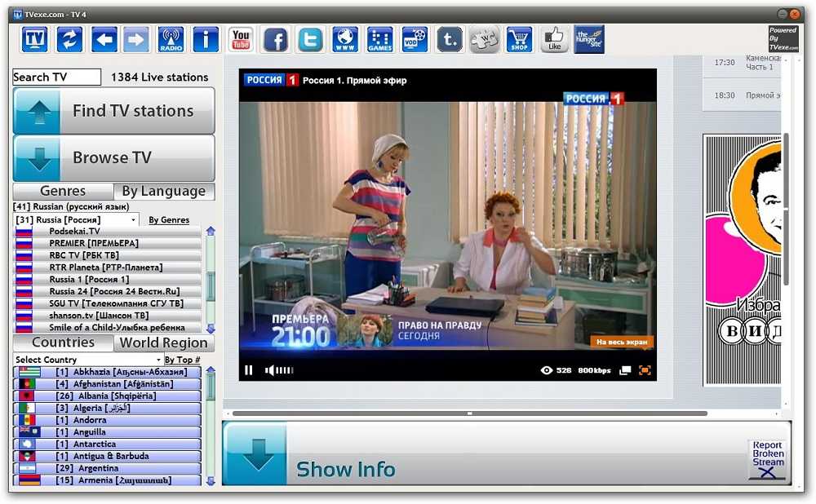Select PREMIER [ПРЕМЬЕРА] station
The image size is (816, 504).
[x=107, y=243]
